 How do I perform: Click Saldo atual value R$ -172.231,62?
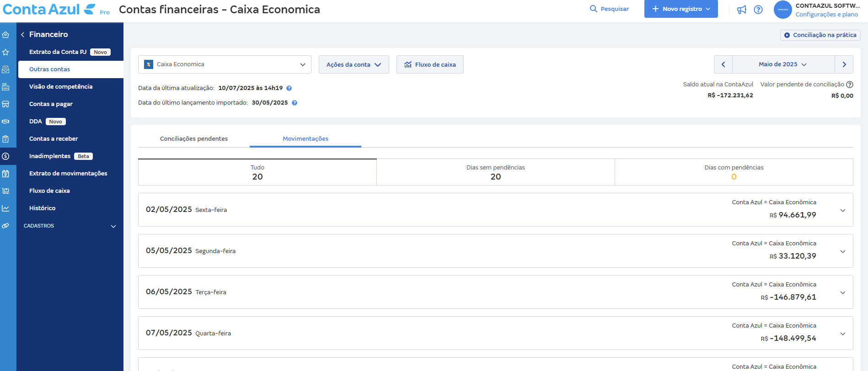tap(730, 95)
